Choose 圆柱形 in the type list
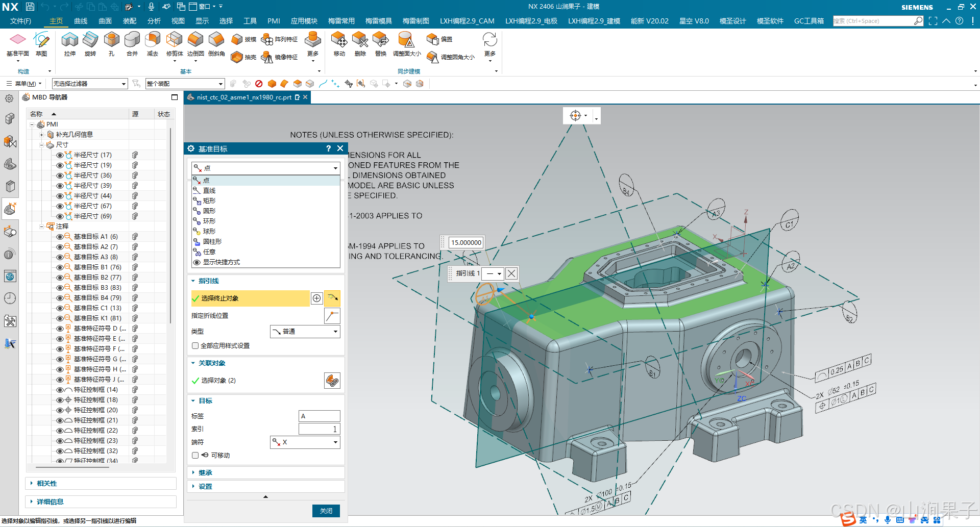 click(265, 242)
